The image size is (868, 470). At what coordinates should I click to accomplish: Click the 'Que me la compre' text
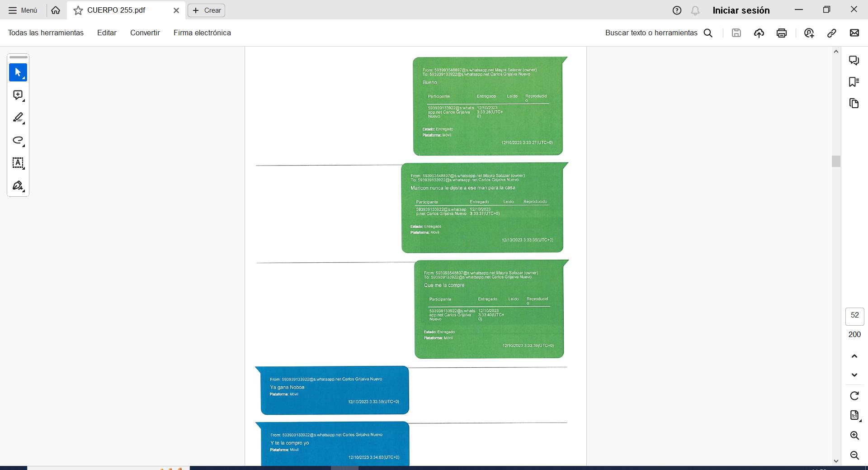coord(444,285)
